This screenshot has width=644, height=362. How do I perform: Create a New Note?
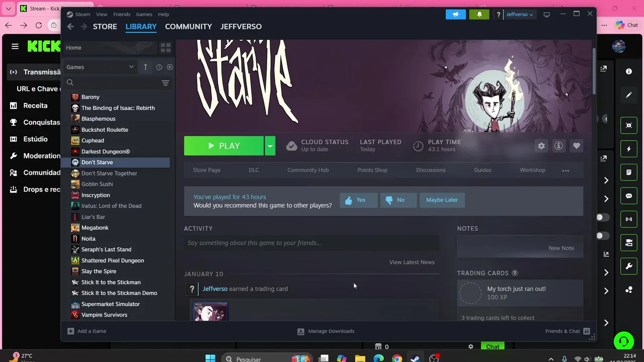coord(561,248)
